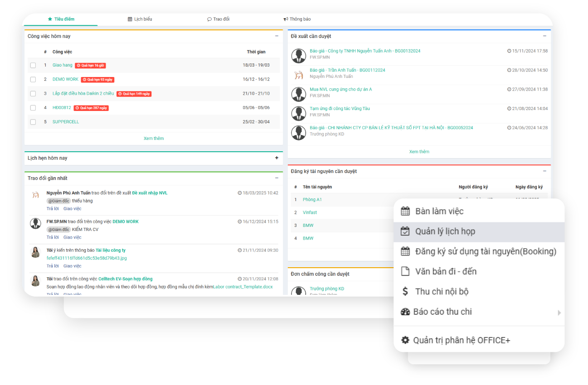
Task: Click the calendar-check icon for Quản lý lịch họp
Action: tap(405, 231)
